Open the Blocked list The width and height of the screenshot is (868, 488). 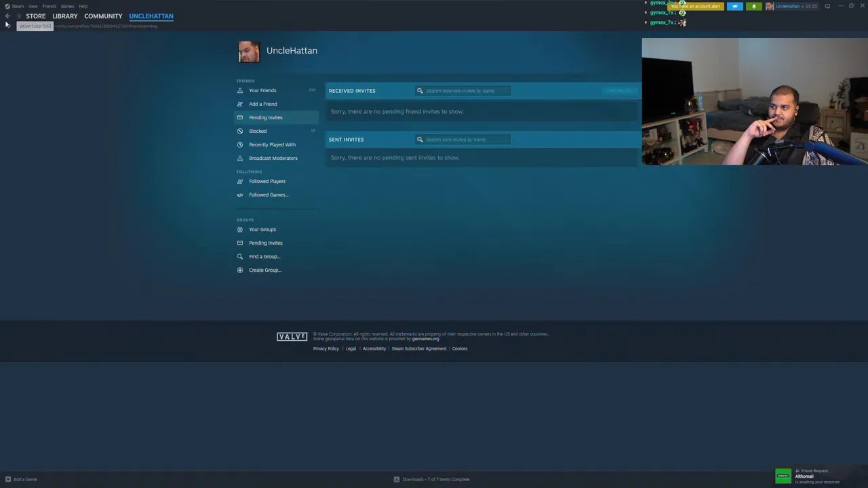[x=258, y=131]
